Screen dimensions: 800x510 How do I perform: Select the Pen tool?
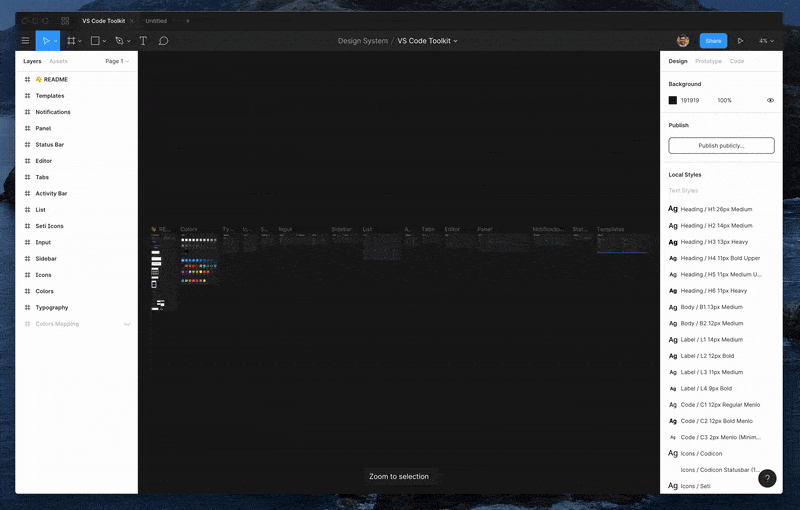click(x=119, y=41)
